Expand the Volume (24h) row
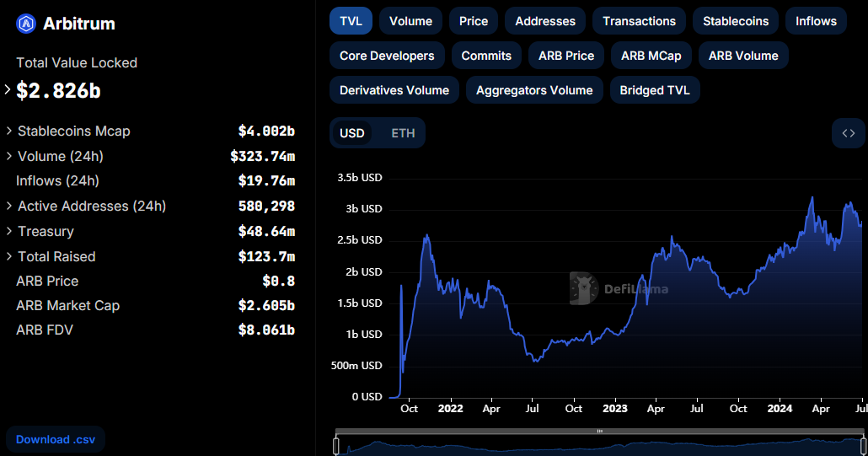 9,156
